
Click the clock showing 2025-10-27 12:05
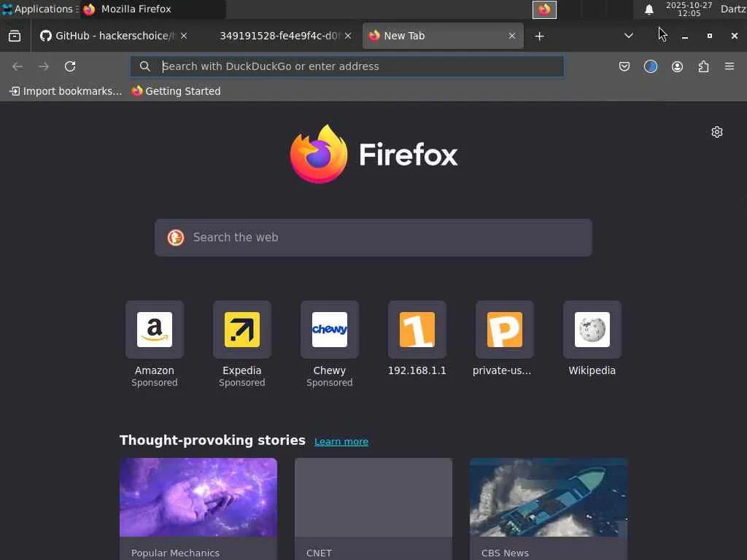click(x=689, y=9)
